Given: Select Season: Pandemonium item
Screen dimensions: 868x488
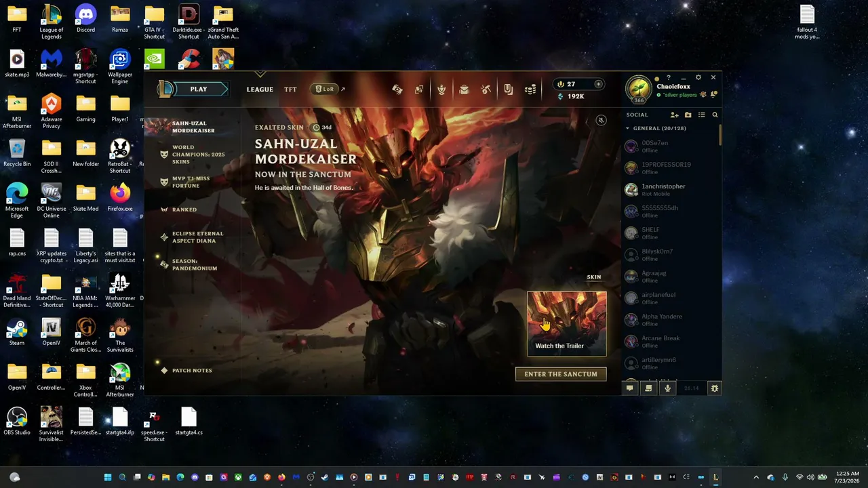Looking at the screenshot, I should tap(193, 264).
